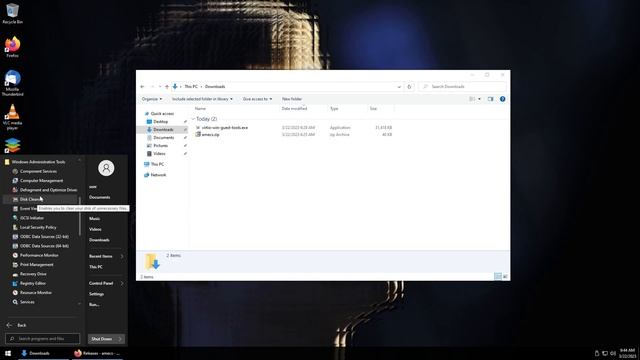Screen dimensions: 640x360
Task: Click the Search Downloads field
Action: tap(462, 87)
